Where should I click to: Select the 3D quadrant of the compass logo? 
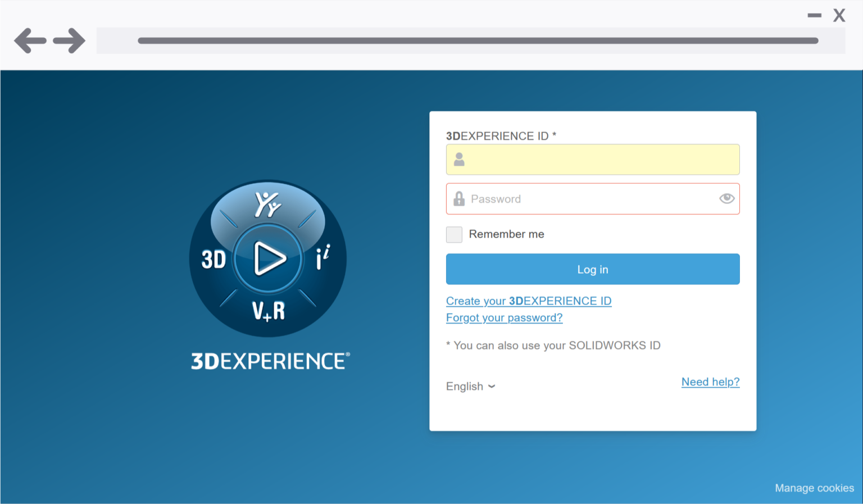click(214, 259)
